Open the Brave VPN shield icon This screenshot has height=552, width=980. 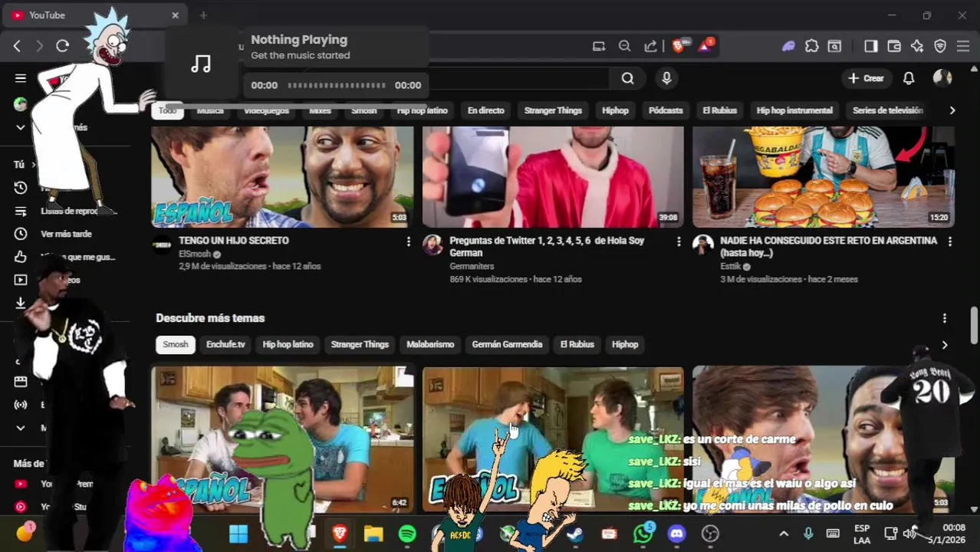[x=940, y=46]
